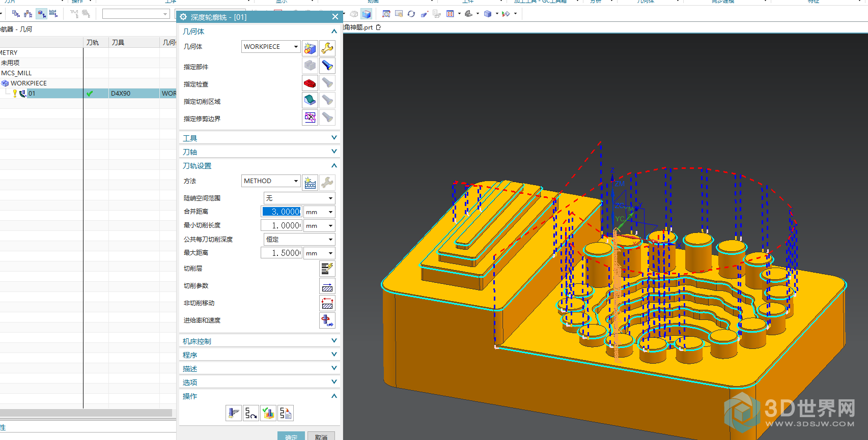Click the Replay tool path icon
Screen dimensions: 868x440
click(x=251, y=413)
